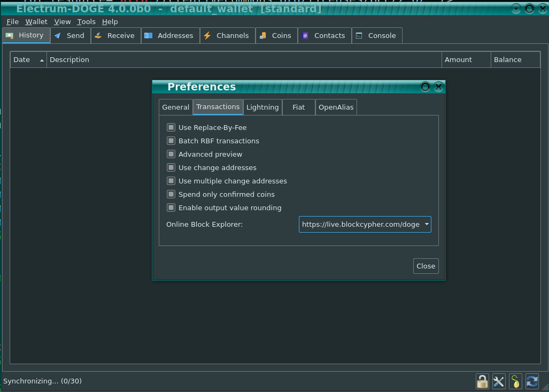
Task: Open the Online Block Explorer dropdown
Action: coord(365,225)
